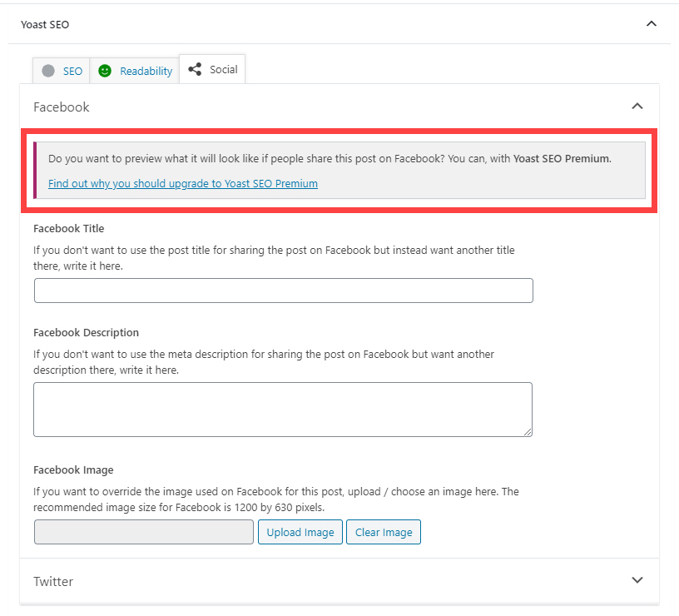
Task: Click the Facebook Description label
Action: 87,333
